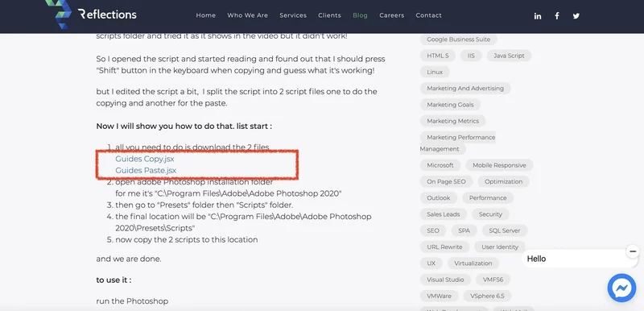
Task: Filter by the HTML 5 tag
Action: tap(438, 56)
